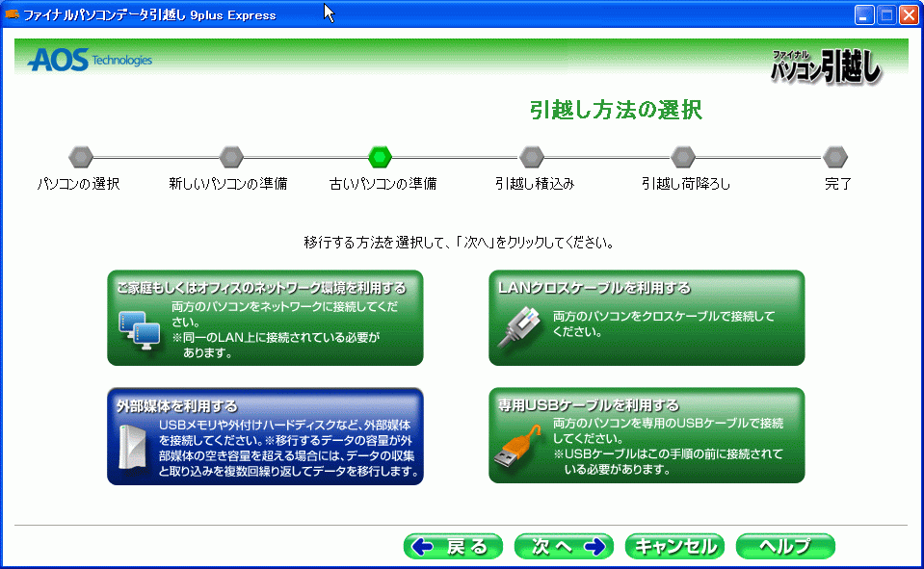Click the app icon in the title bar
This screenshot has height=569, width=924.
13,14
